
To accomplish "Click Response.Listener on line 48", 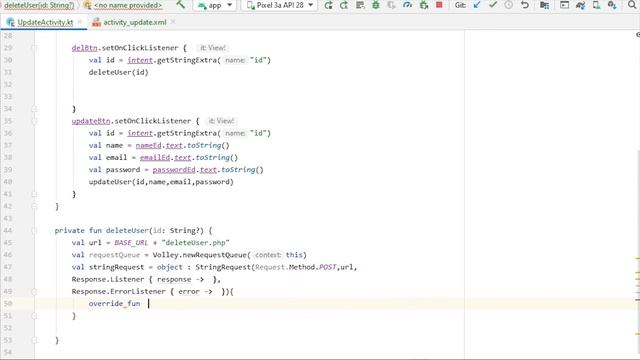I will point(108,279).
